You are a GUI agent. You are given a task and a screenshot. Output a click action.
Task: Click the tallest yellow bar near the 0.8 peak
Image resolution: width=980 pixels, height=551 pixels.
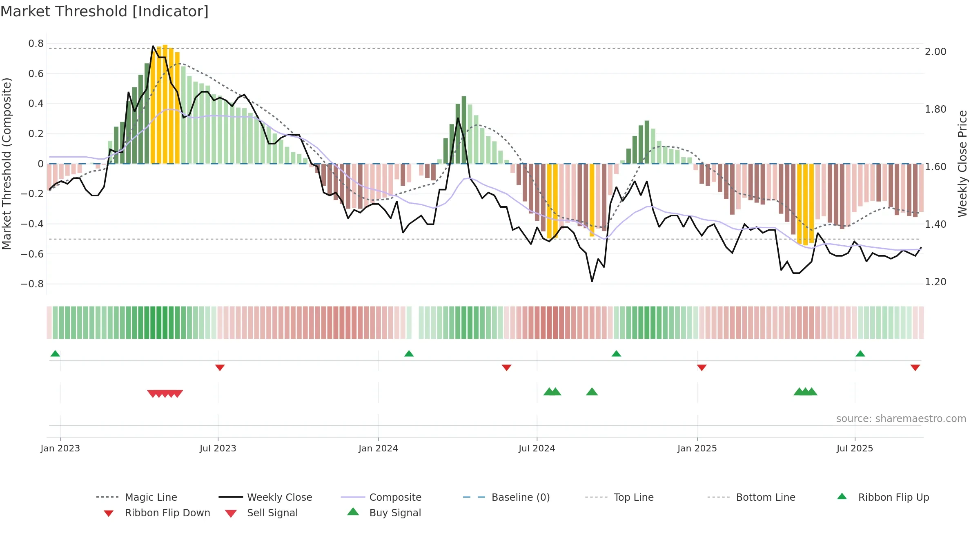coord(165,104)
